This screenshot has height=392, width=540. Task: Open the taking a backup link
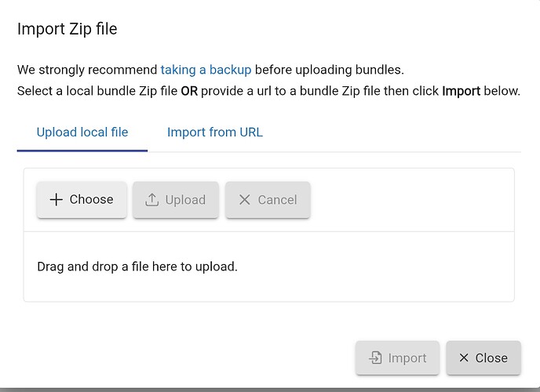coord(206,70)
